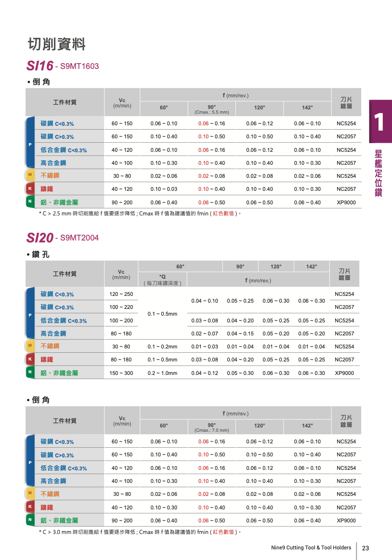Select the purple chapter 1 side tab
The height and width of the screenshot is (560, 392).
380,121
